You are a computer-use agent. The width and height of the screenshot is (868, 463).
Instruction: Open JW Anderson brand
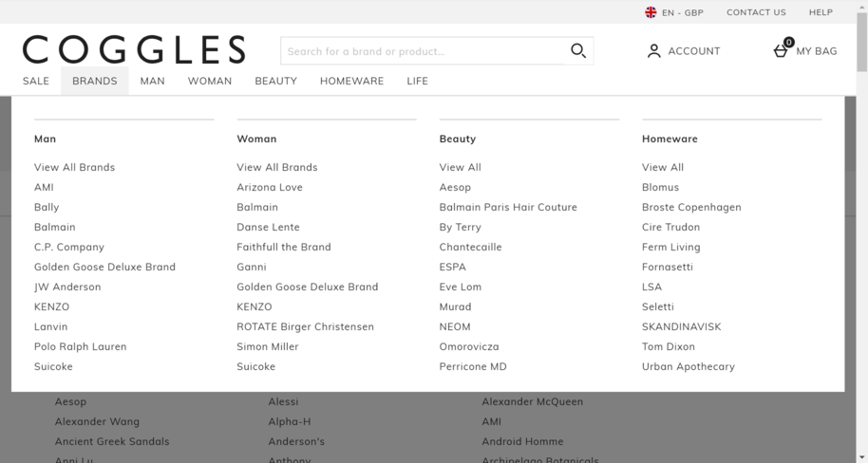[x=67, y=287]
